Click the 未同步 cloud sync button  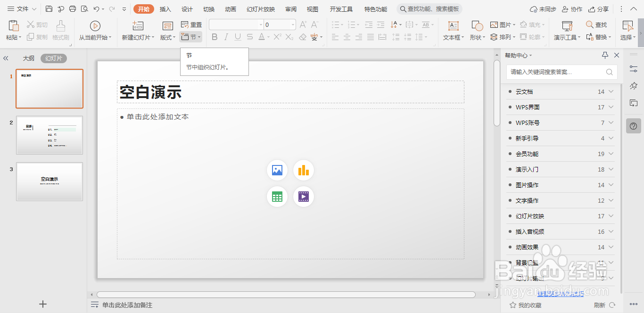tap(543, 9)
